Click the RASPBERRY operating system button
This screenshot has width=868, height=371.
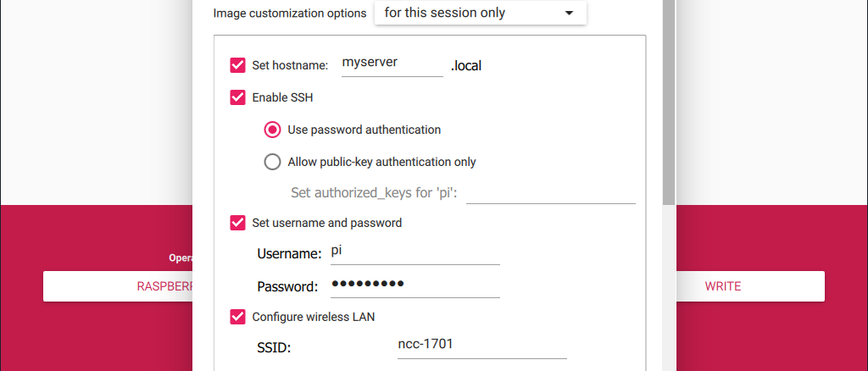[118, 286]
